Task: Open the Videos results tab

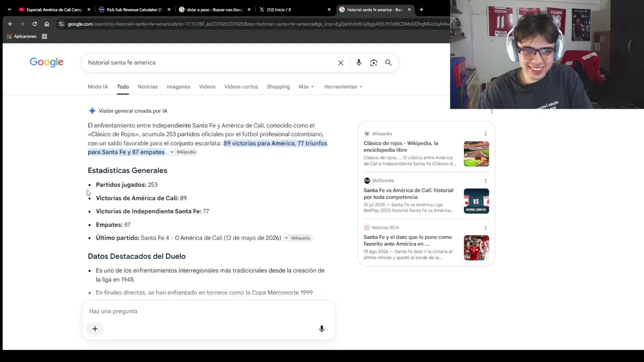Action: [207, 86]
